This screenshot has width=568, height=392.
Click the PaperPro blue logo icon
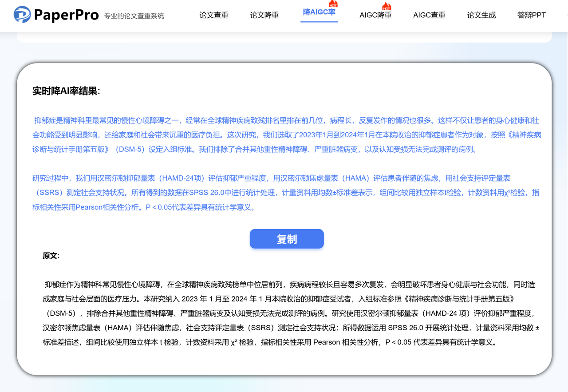point(22,15)
